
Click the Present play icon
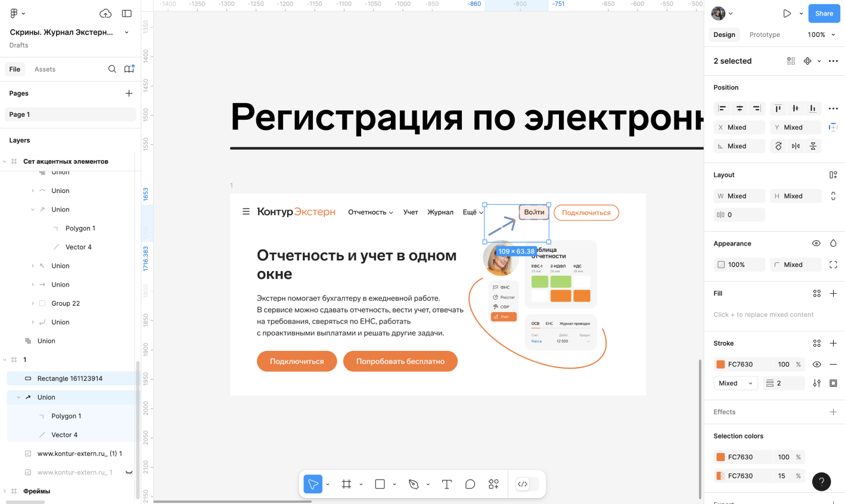point(787,13)
